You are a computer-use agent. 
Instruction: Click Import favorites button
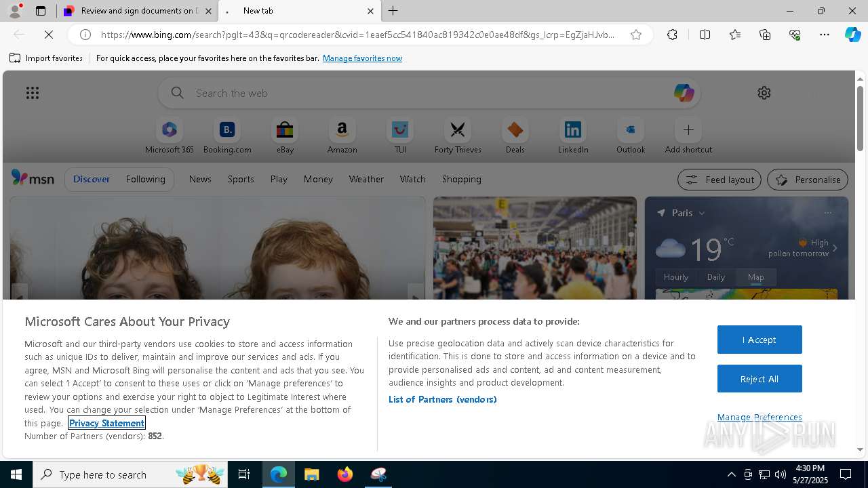[46, 58]
